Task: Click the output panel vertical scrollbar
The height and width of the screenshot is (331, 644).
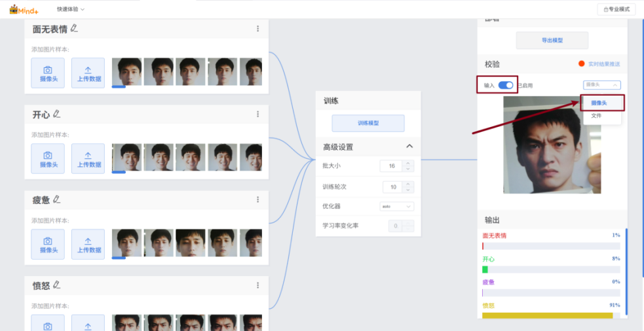Action: [626, 271]
